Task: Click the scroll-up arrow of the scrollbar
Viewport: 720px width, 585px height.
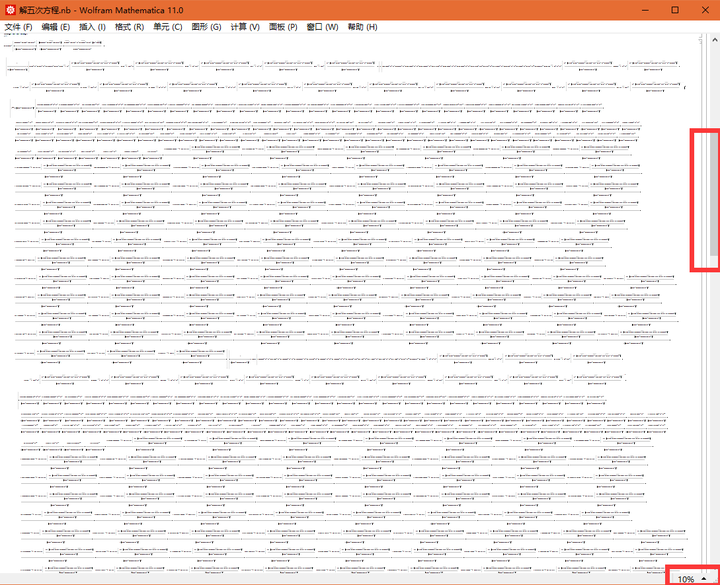Action: [x=714, y=40]
